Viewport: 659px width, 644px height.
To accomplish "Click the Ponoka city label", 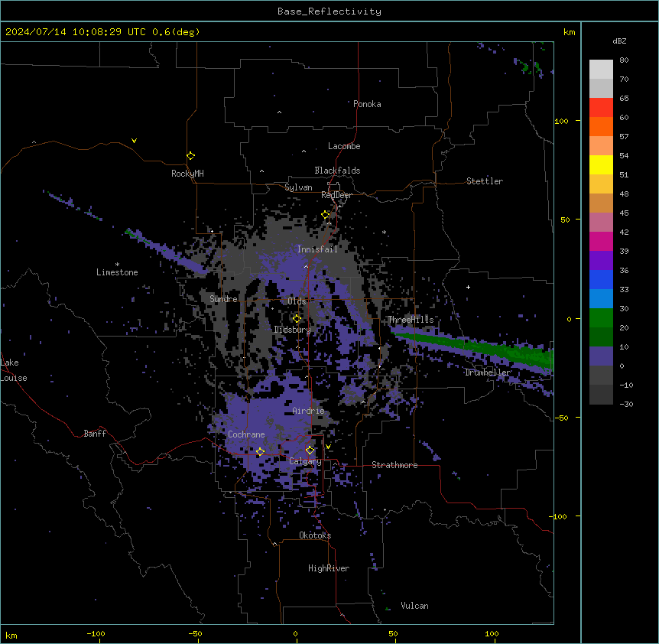I will tap(367, 104).
